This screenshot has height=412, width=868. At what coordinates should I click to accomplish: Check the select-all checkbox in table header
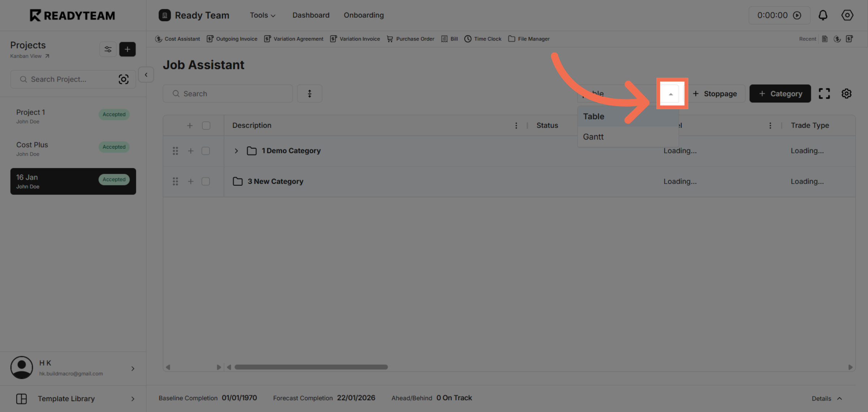[x=206, y=125]
